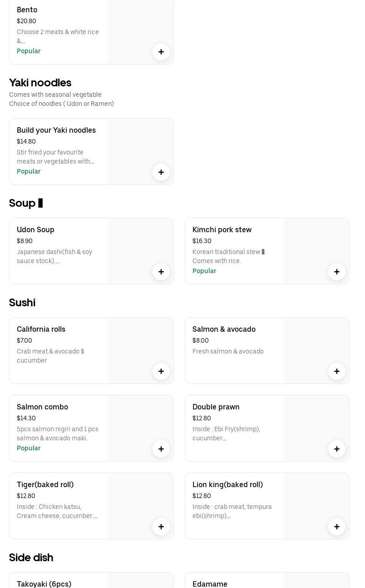Click the Sushi section heading

pyautogui.click(x=22, y=303)
